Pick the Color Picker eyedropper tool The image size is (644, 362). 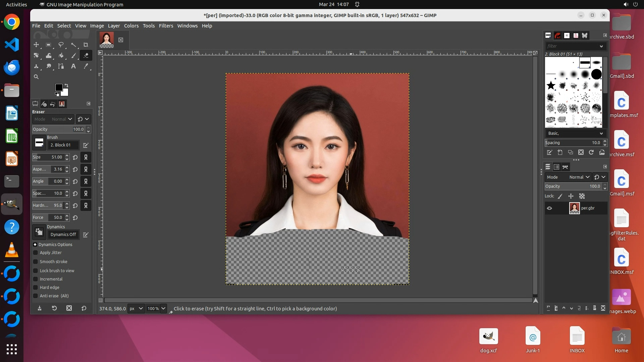86,66
